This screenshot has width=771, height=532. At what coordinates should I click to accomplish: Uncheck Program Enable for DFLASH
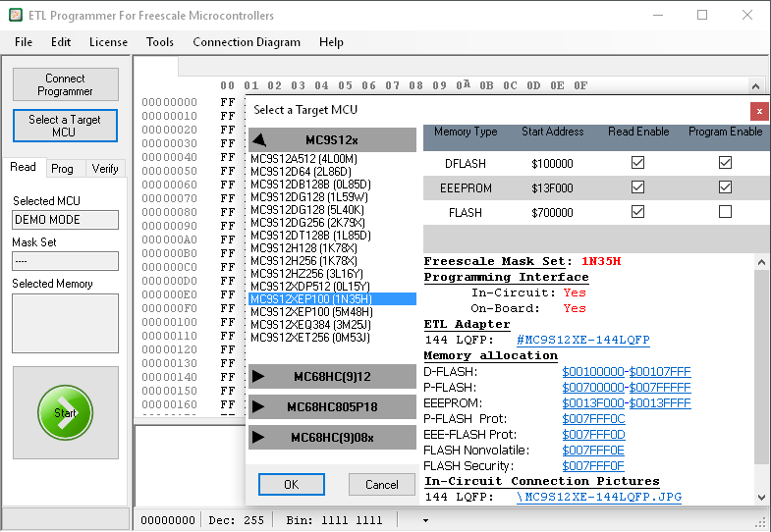tap(725, 163)
